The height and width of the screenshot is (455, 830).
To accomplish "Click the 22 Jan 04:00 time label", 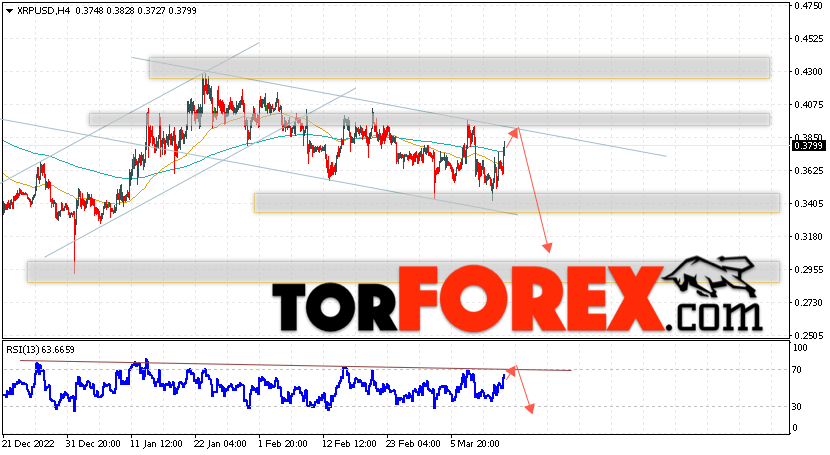I will tap(221, 443).
